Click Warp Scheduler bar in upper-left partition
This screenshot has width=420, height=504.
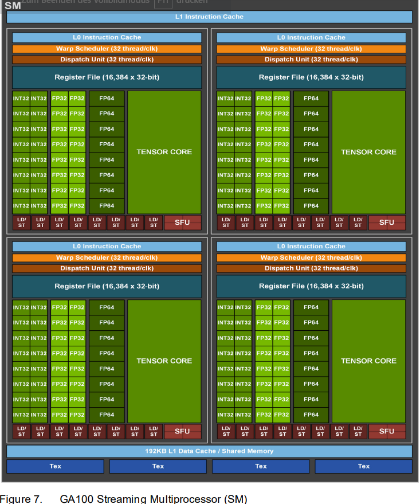(107, 49)
